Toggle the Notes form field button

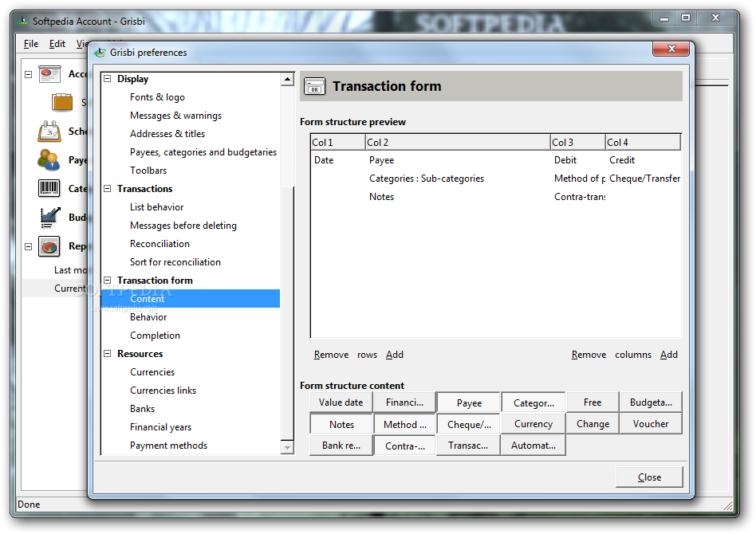click(341, 424)
